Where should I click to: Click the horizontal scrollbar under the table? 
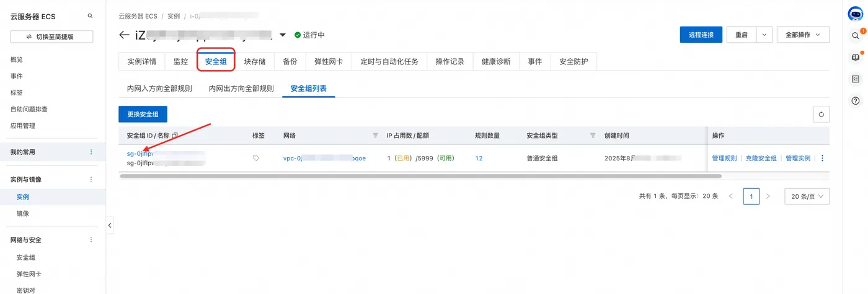[x=420, y=176]
